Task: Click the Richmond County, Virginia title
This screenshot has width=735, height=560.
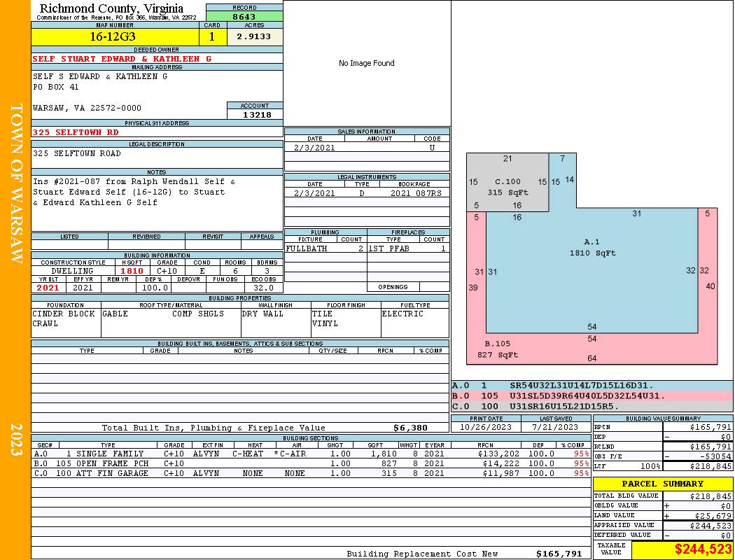Action: [111, 8]
